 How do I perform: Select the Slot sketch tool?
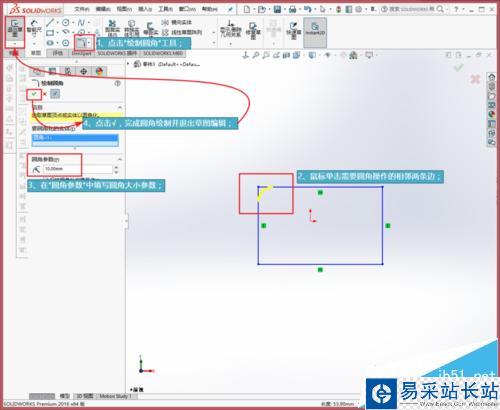point(50,43)
